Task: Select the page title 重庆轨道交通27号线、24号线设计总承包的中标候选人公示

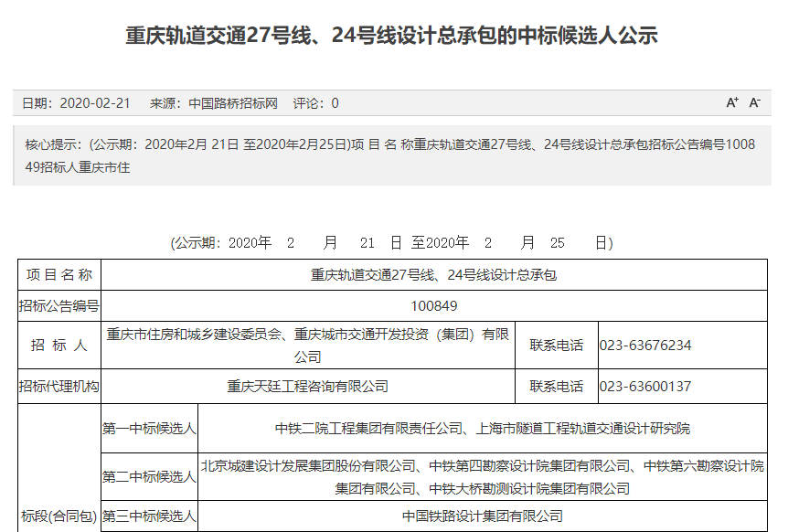Action: click(x=391, y=36)
